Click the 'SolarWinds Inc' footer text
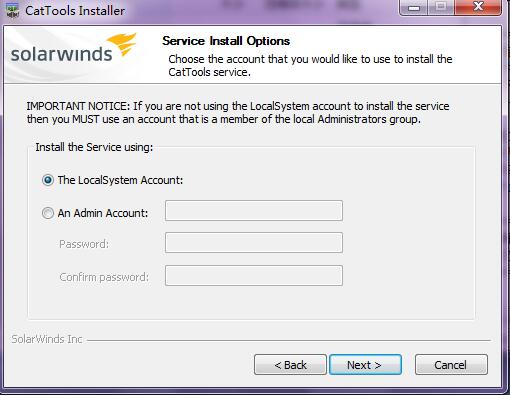 [47, 339]
